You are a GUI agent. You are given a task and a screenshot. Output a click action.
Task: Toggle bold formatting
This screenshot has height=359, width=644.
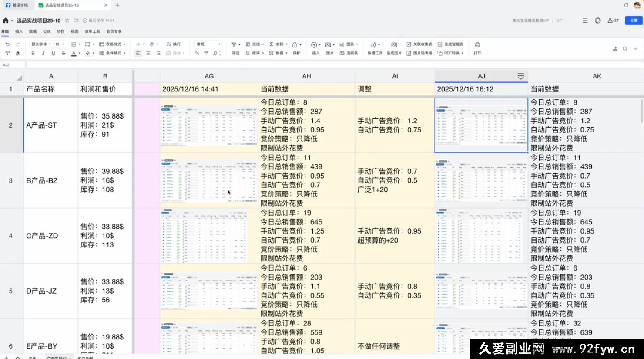pos(33,53)
